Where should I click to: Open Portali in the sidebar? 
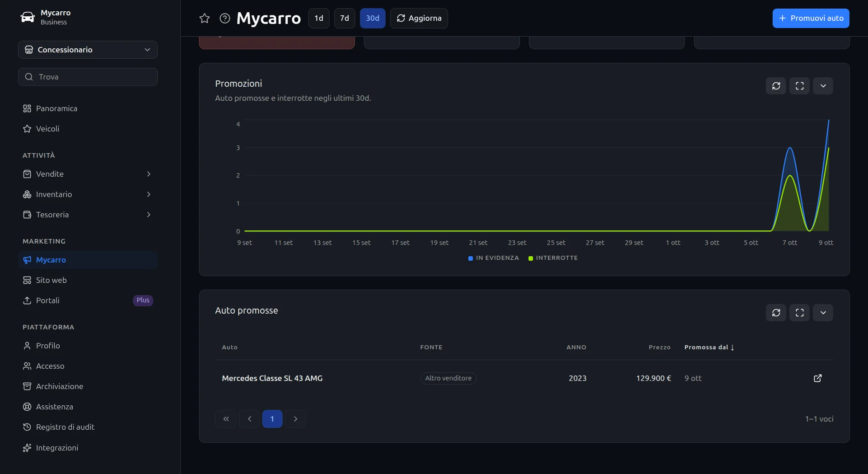(x=88, y=300)
